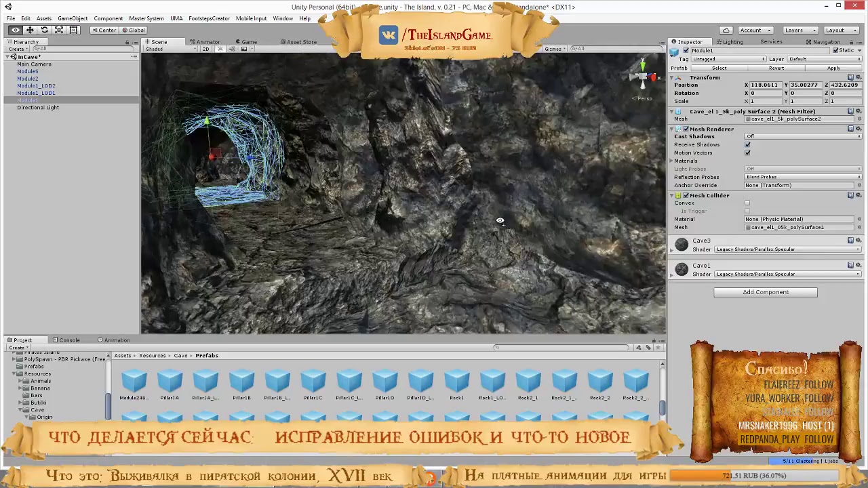The width and height of the screenshot is (868, 488).
Task: Toggle Receive Shadows checkbox
Action: pyautogui.click(x=747, y=145)
